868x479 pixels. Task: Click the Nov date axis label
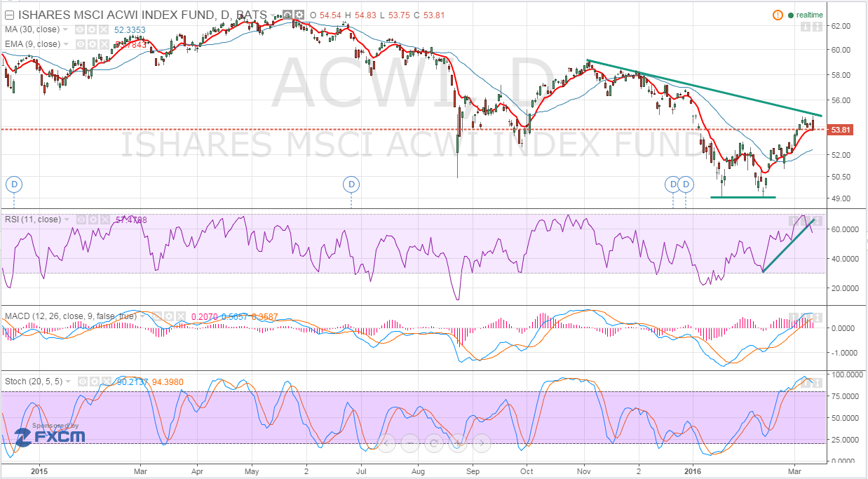584,471
